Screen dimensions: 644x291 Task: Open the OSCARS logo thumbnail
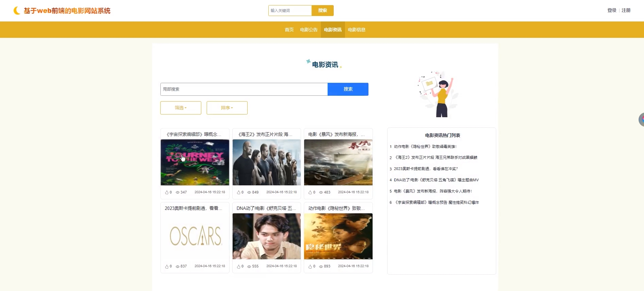[195, 236]
